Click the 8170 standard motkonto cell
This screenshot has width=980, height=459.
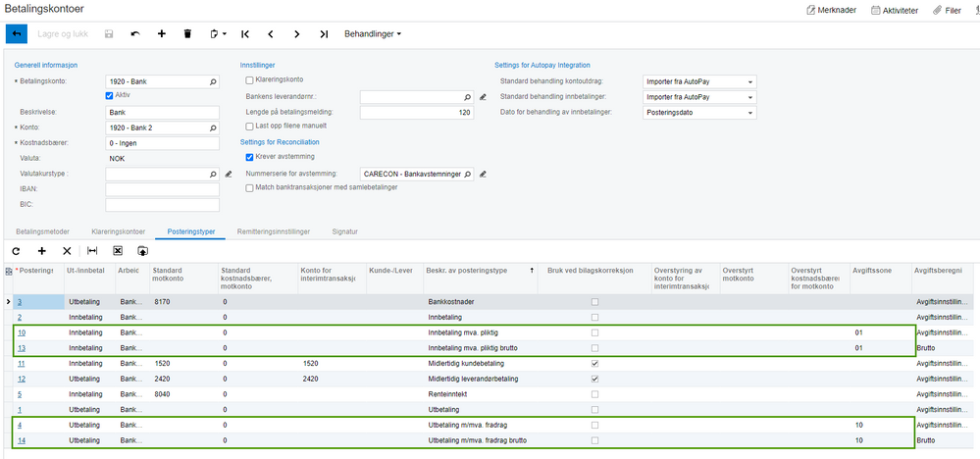pyautogui.click(x=183, y=302)
